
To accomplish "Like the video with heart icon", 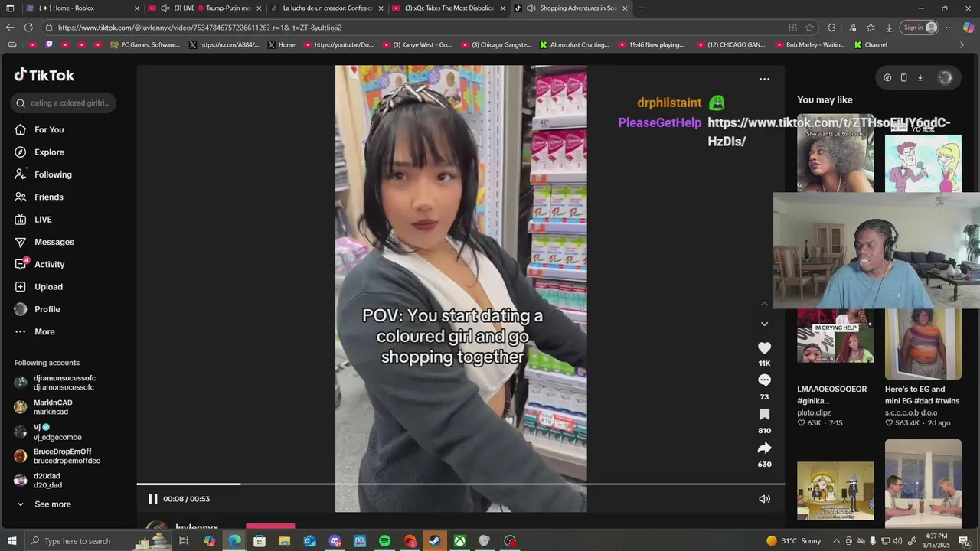I will click(x=764, y=348).
